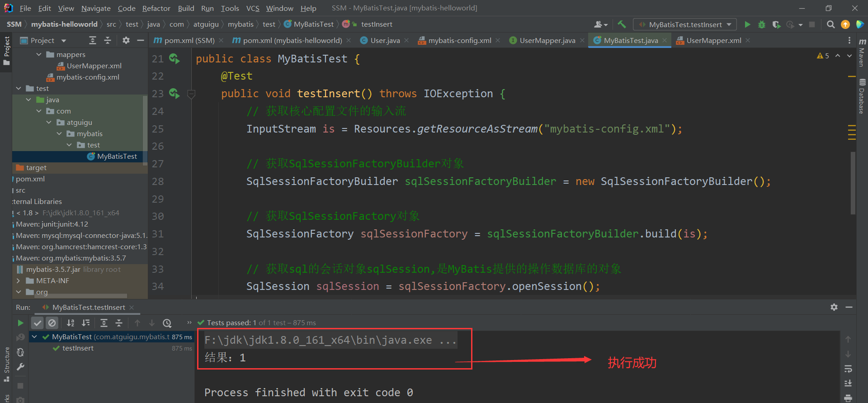Start debugging with the green bug icon
This screenshot has height=403, width=868.
point(762,24)
